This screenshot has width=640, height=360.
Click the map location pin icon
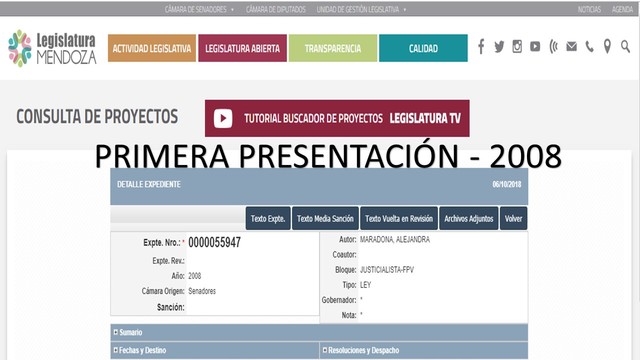(x=607, y=47)
